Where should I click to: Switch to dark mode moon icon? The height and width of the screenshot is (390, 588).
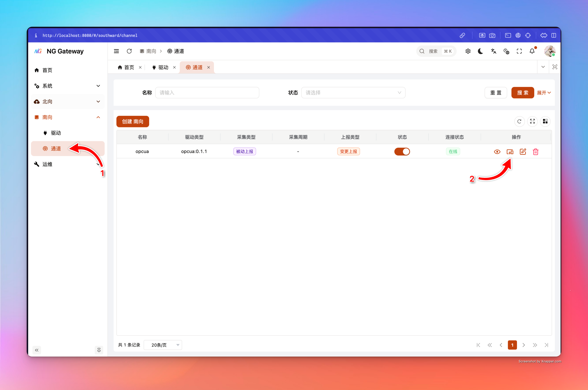480,51
